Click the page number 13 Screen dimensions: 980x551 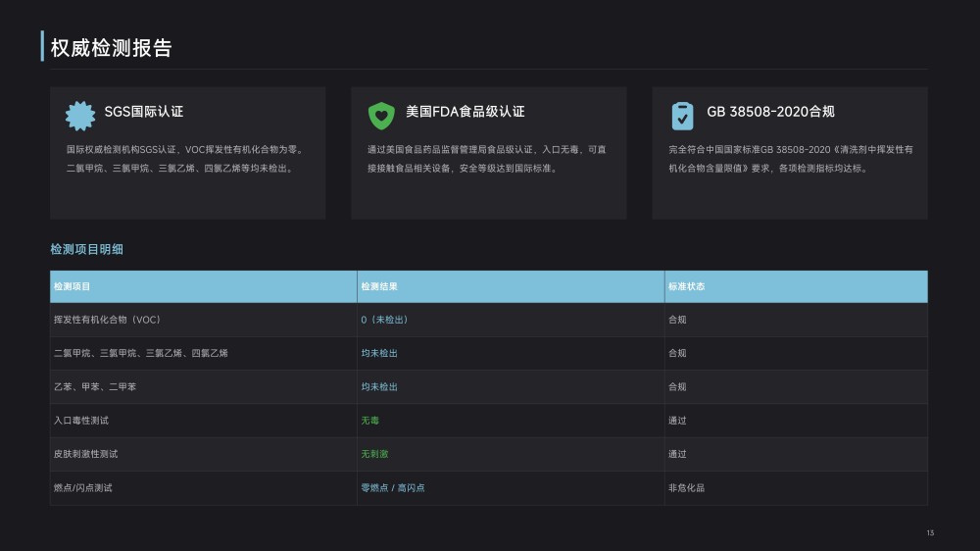[930, 533]
